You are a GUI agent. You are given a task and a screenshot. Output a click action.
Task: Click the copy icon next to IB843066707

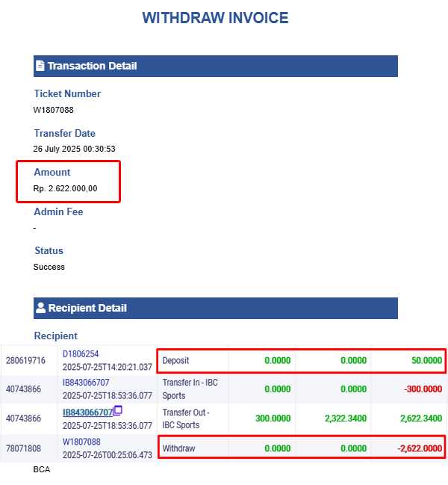coord(118,410)
